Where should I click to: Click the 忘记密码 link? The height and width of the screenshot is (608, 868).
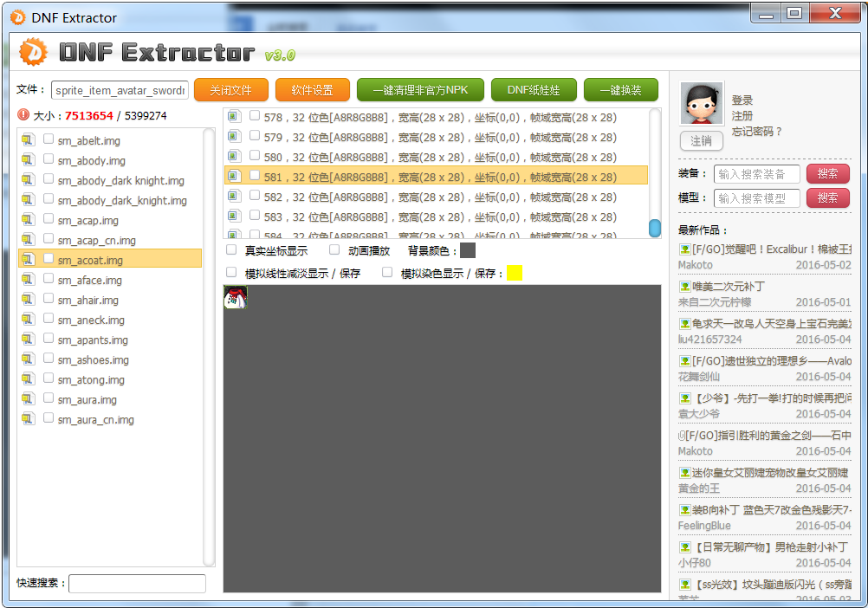tap(756, 132)
